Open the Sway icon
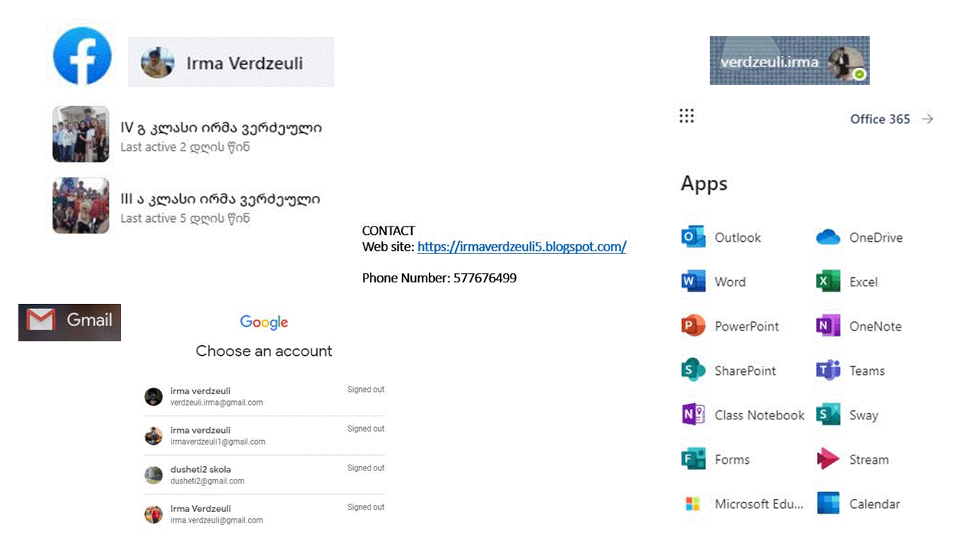 [828, 415]
